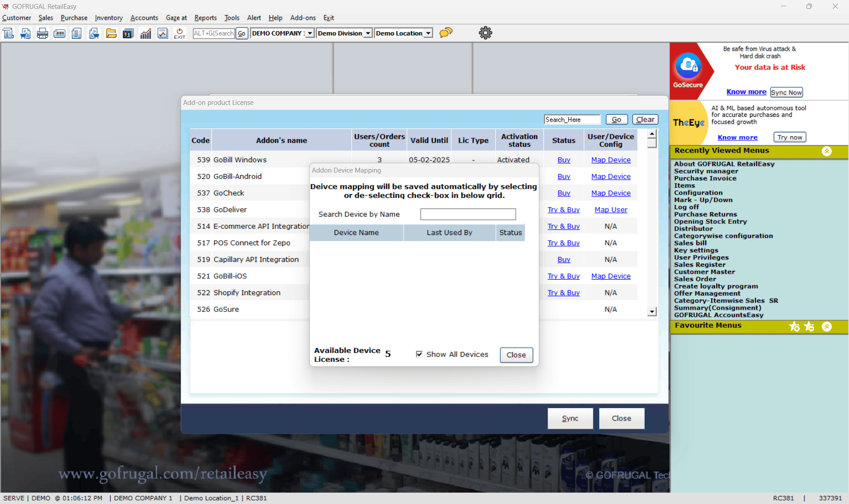
Task: Click Map Device for GoBill-Android row
Action: tap(611, 176)
